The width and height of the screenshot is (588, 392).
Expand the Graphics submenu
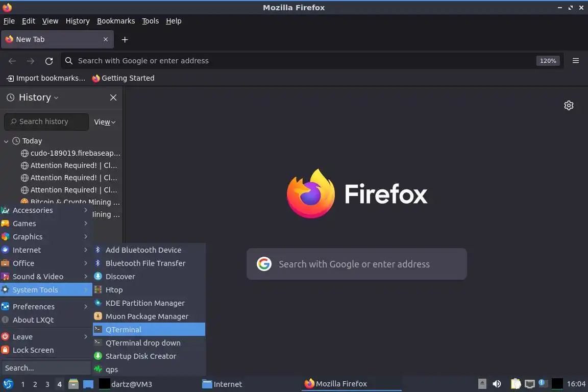coord(46,237)
